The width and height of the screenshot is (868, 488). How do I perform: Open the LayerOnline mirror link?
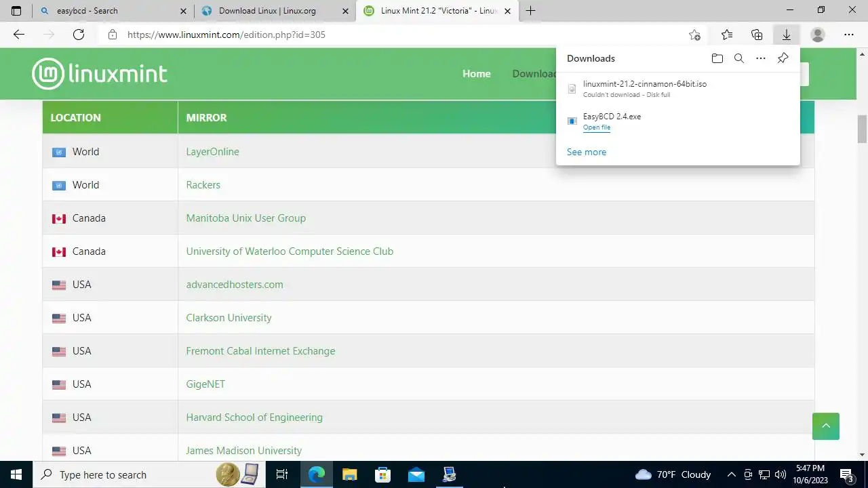pos(213,152)
